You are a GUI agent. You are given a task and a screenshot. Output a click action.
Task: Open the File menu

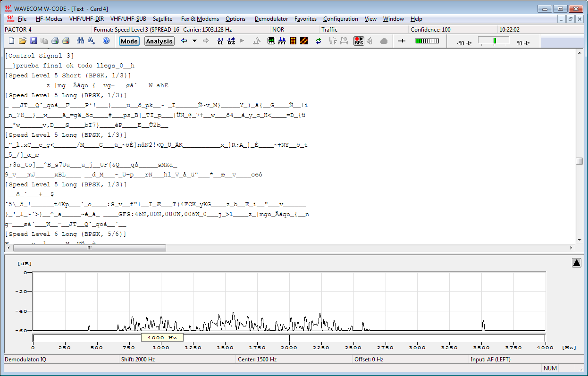pyautogui.click(x=22, y=19)
